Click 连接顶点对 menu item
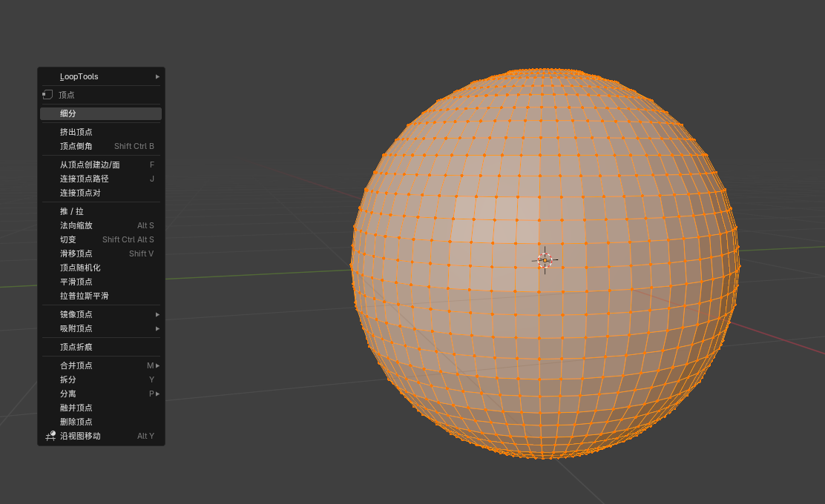825x504 pixels. tap(101, 193)
